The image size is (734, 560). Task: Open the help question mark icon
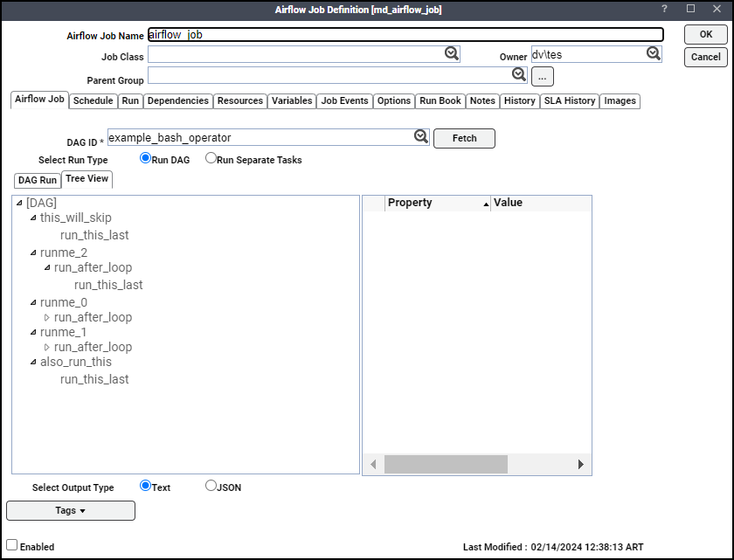point(664,9)
